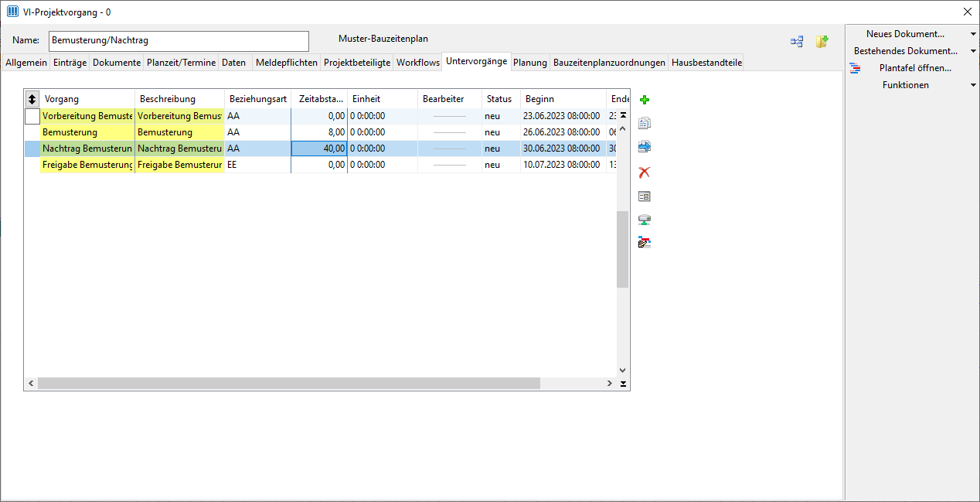The width and height of the screenshot is (980, 502).
Task: Click the Name input field
Action: 179,41
